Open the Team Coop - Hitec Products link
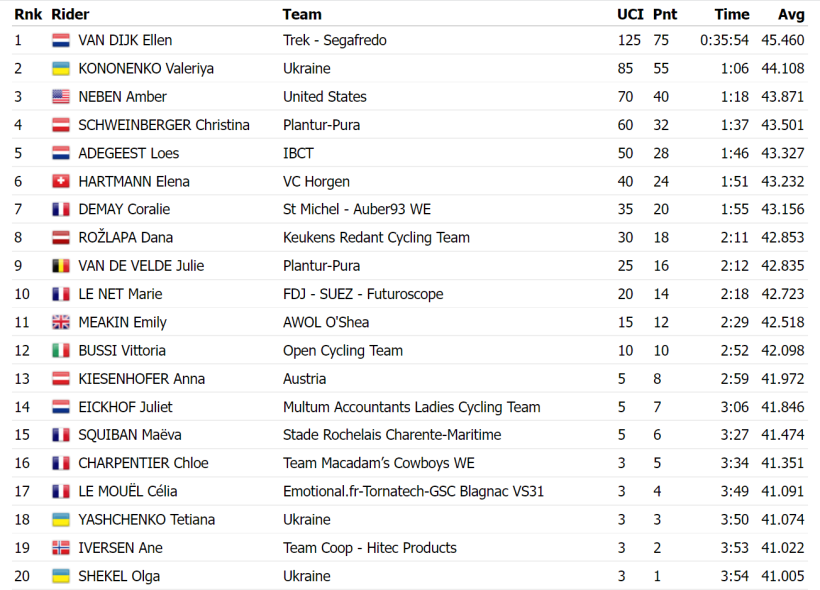The image size is (820, 590). pos(370,548)
